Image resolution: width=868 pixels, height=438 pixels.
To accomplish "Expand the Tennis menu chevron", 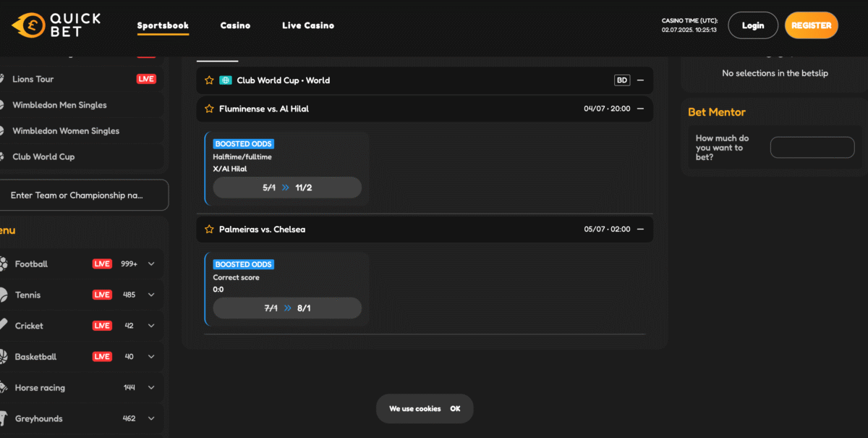I will (x=151, y=295).
